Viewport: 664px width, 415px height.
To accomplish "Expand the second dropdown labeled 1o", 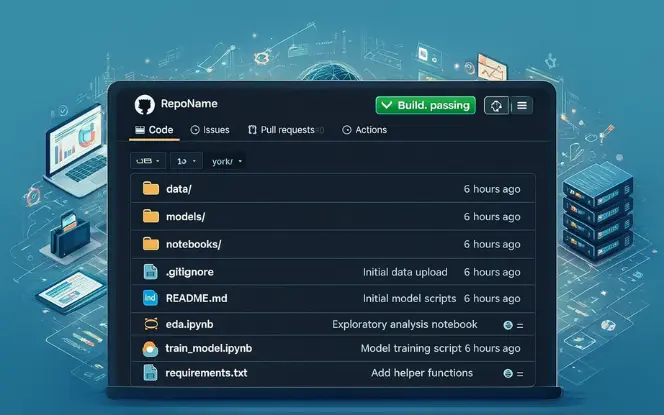I will [186, 161].
